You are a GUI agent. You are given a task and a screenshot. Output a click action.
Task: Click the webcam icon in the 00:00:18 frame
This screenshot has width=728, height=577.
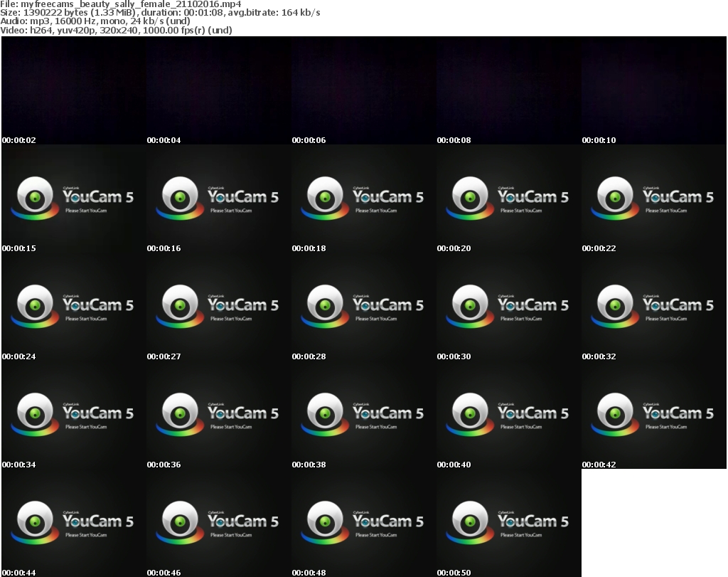pyautogui.click(x=324, y=196)
